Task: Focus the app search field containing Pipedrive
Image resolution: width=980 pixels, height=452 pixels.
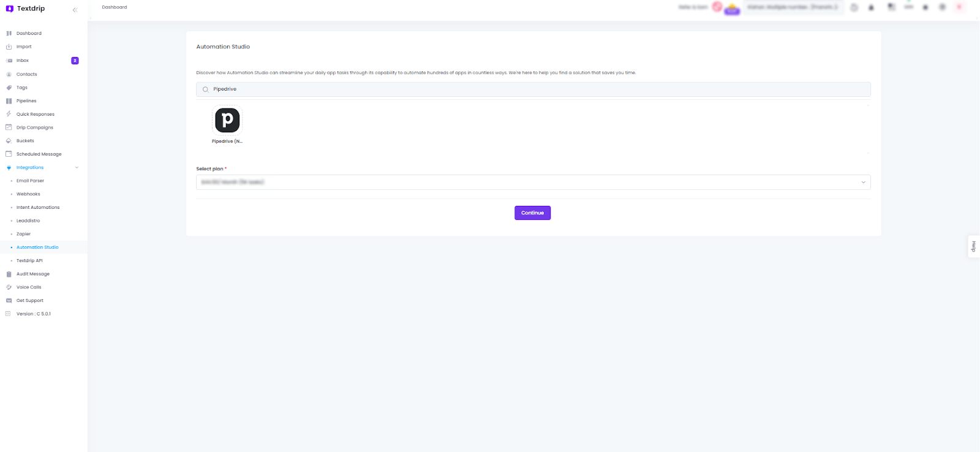Action: tap(533, 89)
